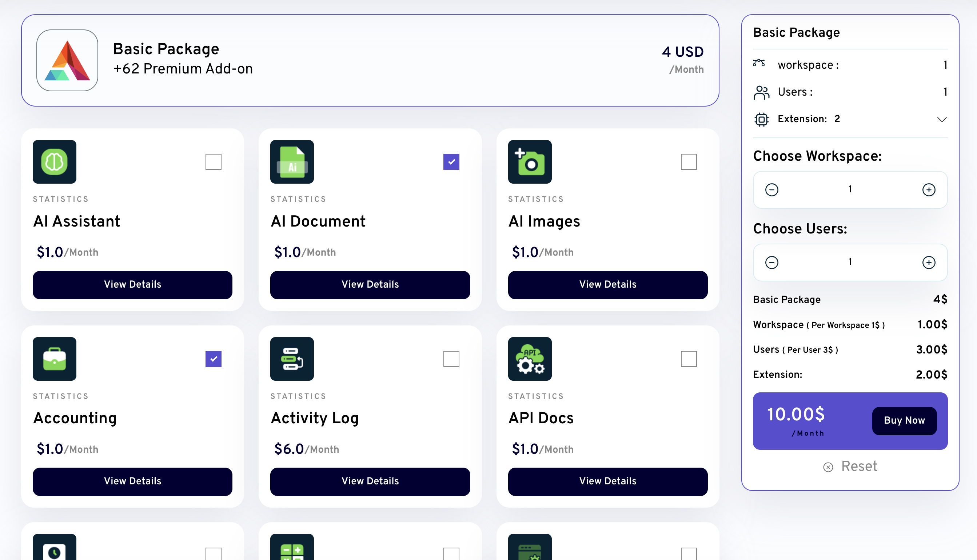Enable the AI Assistant checkbox
Screen dimensions: 977x560
(x=213, y=161)
